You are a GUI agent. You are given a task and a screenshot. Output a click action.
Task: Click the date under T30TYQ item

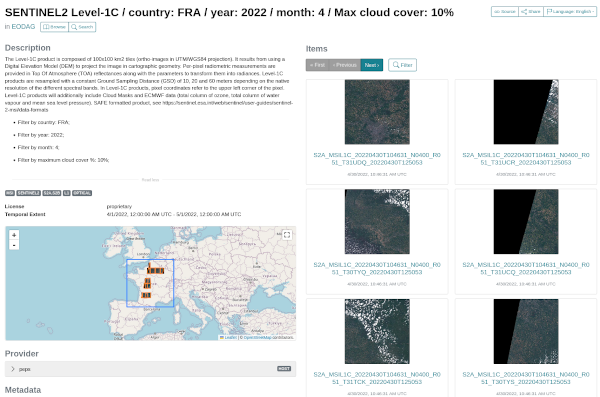[x=377, y=284]
